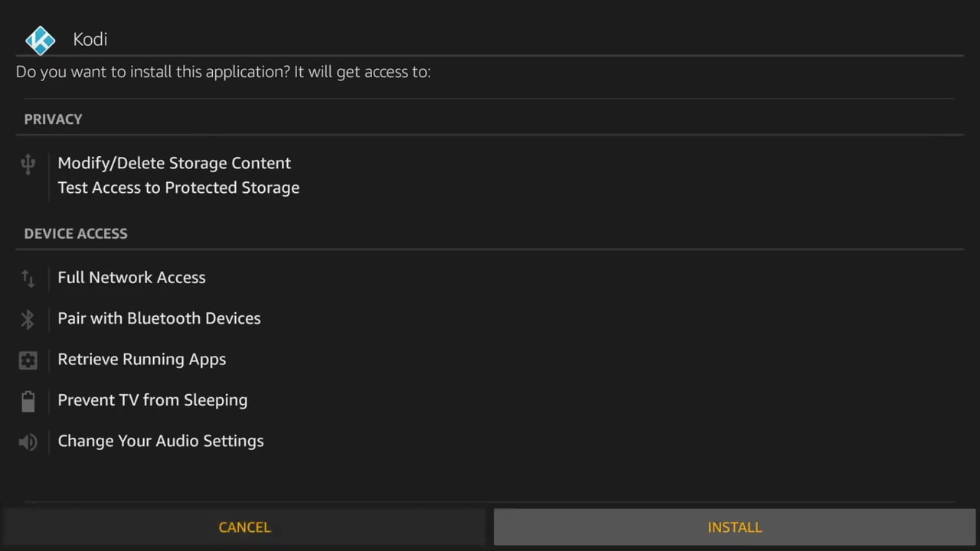Select the Full Network Access entry
This screenshot has height=551, width=980.
click(132, 278)
